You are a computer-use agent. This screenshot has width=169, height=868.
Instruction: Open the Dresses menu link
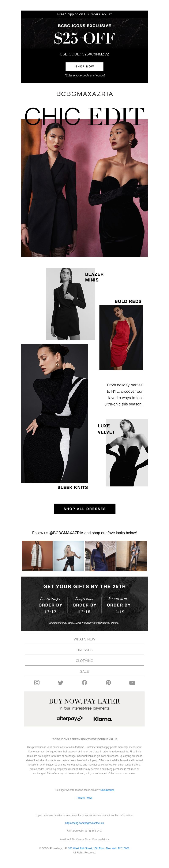pyautogui.click(x=84, y=650)
